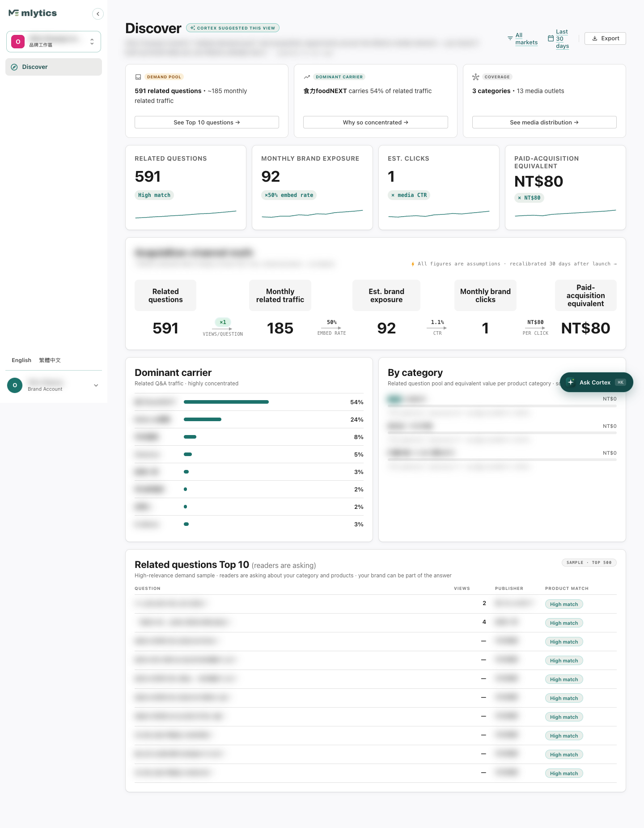Viewport: 644px width, 828px height.
Task: Select Discover in the sidebar
Action: 54,67
